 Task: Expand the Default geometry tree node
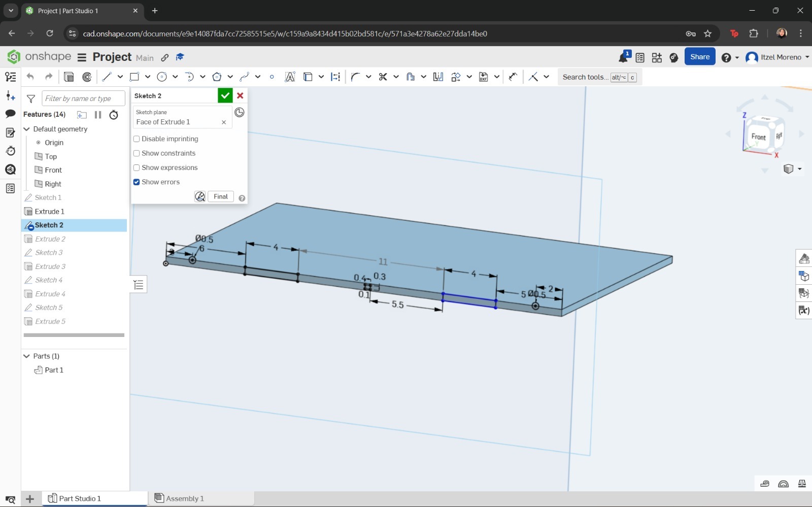pyautogui.click(x=26, y=129)
